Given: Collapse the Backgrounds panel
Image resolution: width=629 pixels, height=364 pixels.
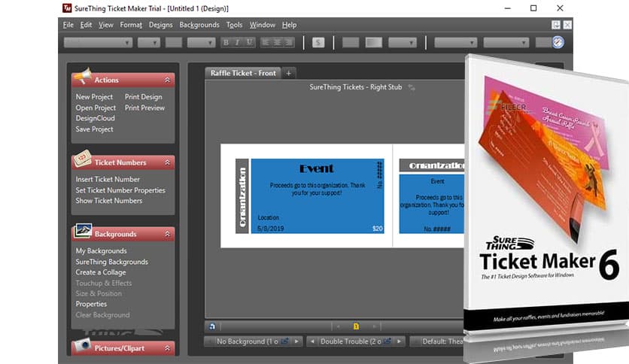Looking at the screenshot, I should click(x=167, y=234).
